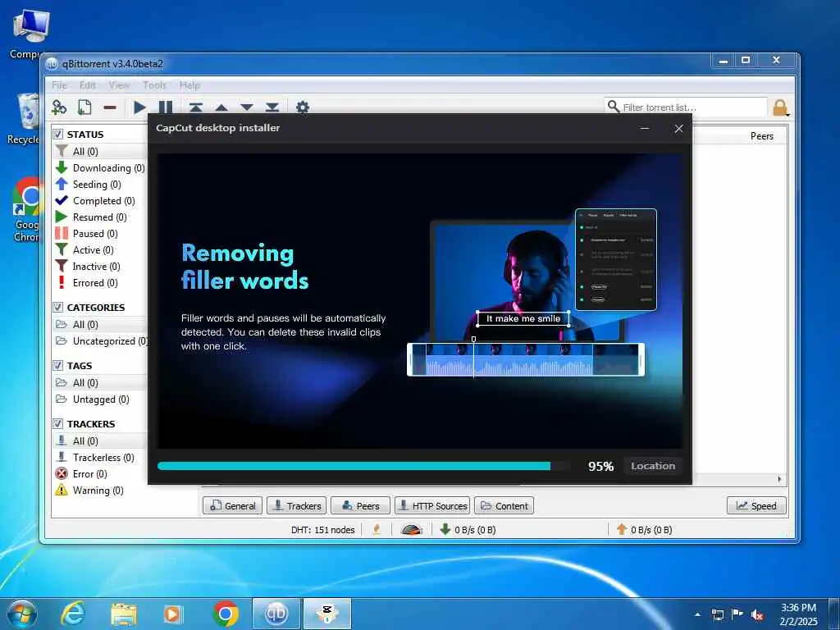Move torrent to top of queue icon
The image size is (840, 630).
tap(195, 107)
